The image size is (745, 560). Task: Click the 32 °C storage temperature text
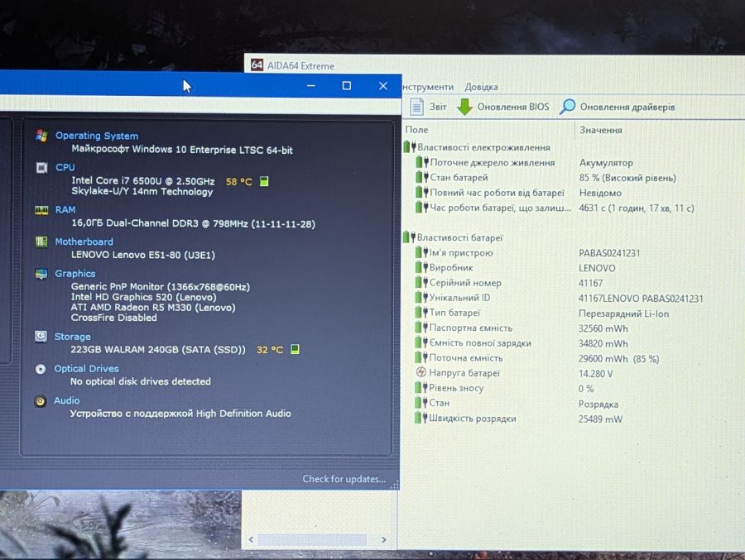click(x=270, y=350)
